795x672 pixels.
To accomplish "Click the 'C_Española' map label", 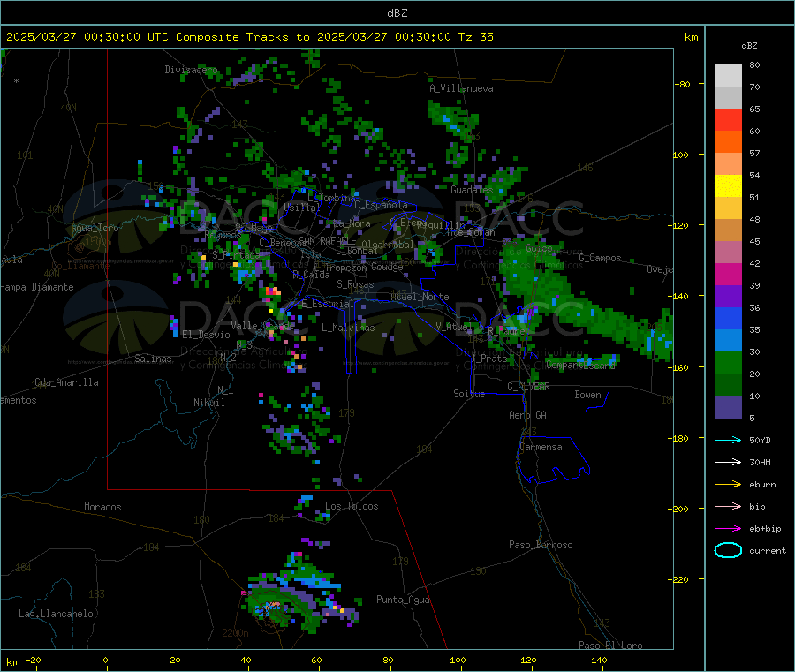I will tap(381, 205).
